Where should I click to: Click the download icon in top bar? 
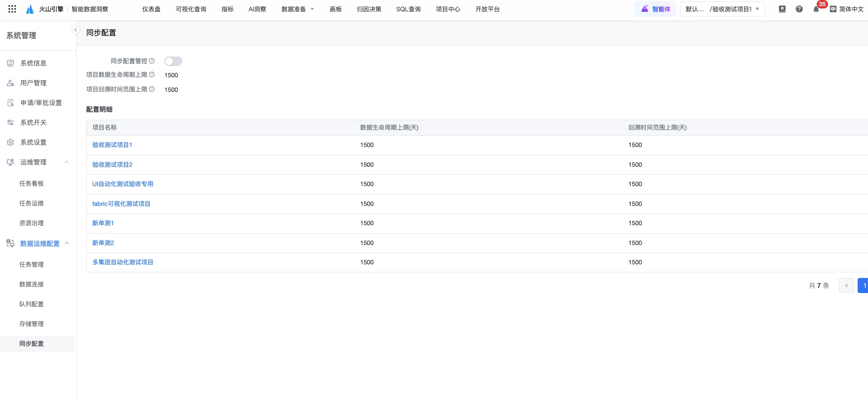[x=782, y=9]
